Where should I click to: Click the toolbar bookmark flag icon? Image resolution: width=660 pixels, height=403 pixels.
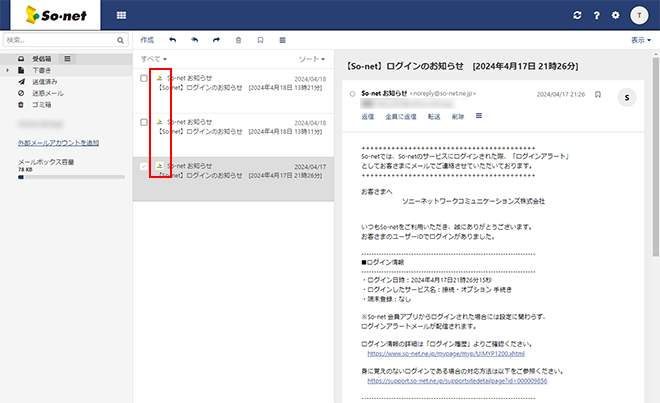tap(260, 40)
